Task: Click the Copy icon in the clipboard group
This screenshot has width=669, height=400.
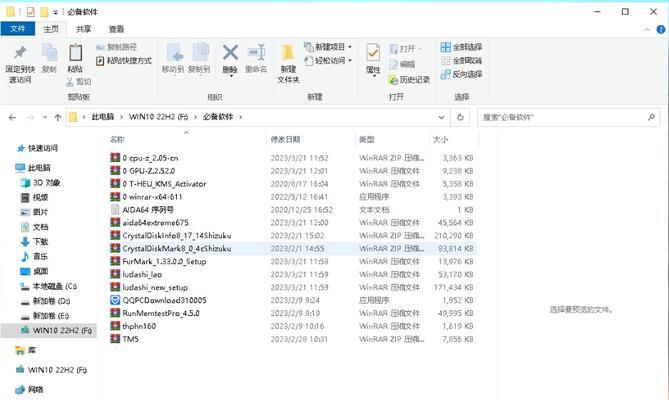Action: click(49, 53)
